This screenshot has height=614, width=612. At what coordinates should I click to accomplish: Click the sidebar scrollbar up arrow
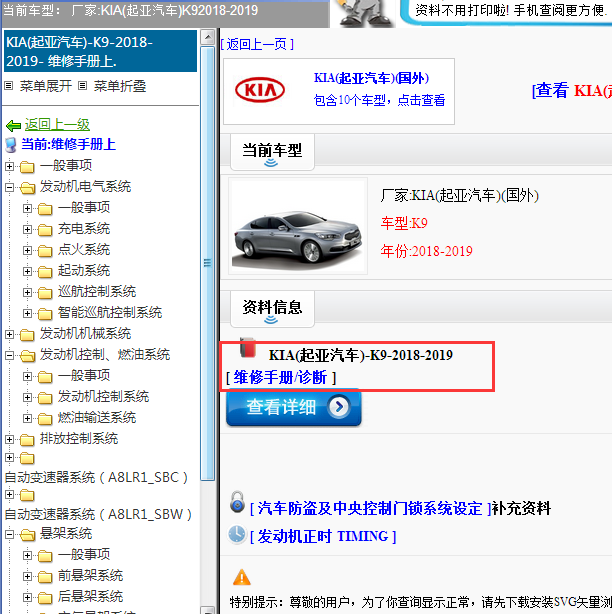coord(208,37)
